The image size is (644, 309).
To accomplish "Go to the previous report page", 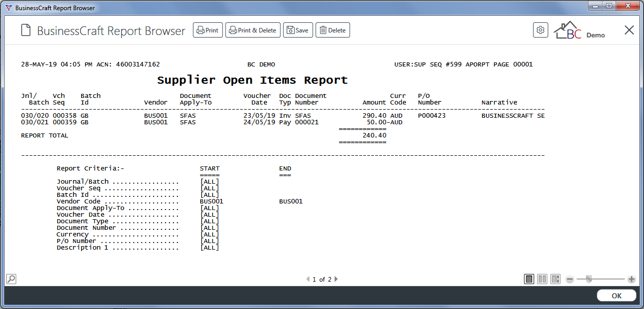I will pyautogui.click(x=308, y=279).
